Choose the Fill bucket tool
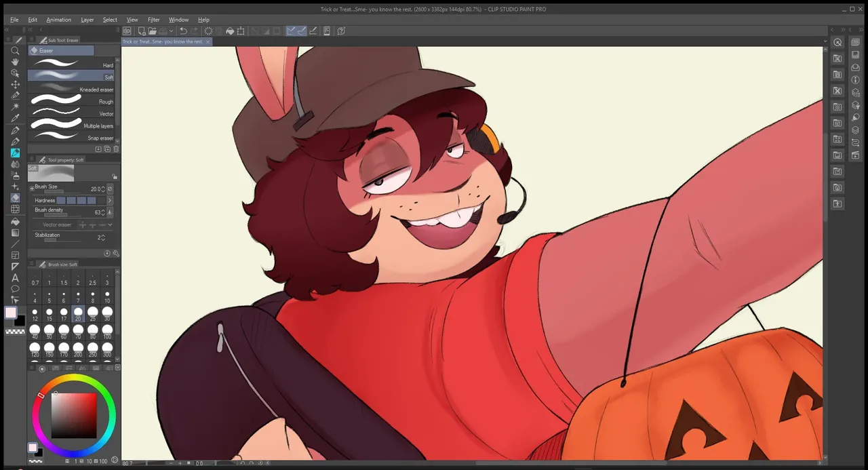This screenshot has width=868, height=470. [x=15, y=221]
